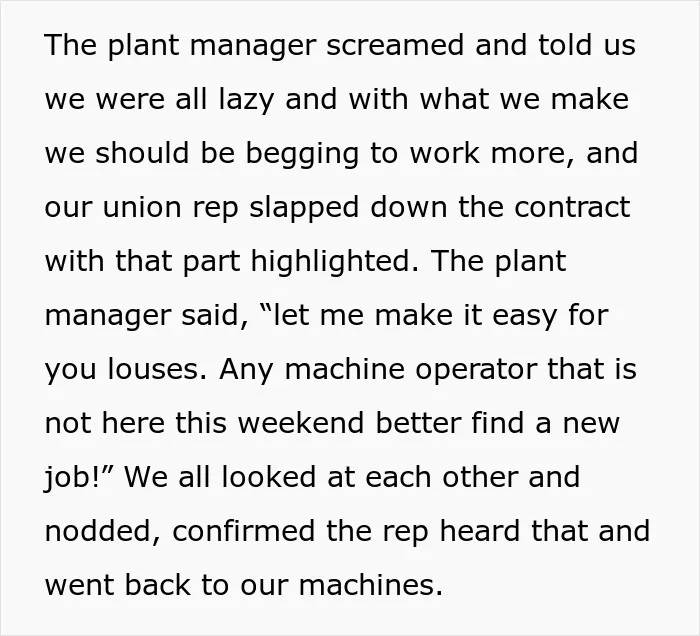Click on the word "easy"

click(x=525, y=316)
